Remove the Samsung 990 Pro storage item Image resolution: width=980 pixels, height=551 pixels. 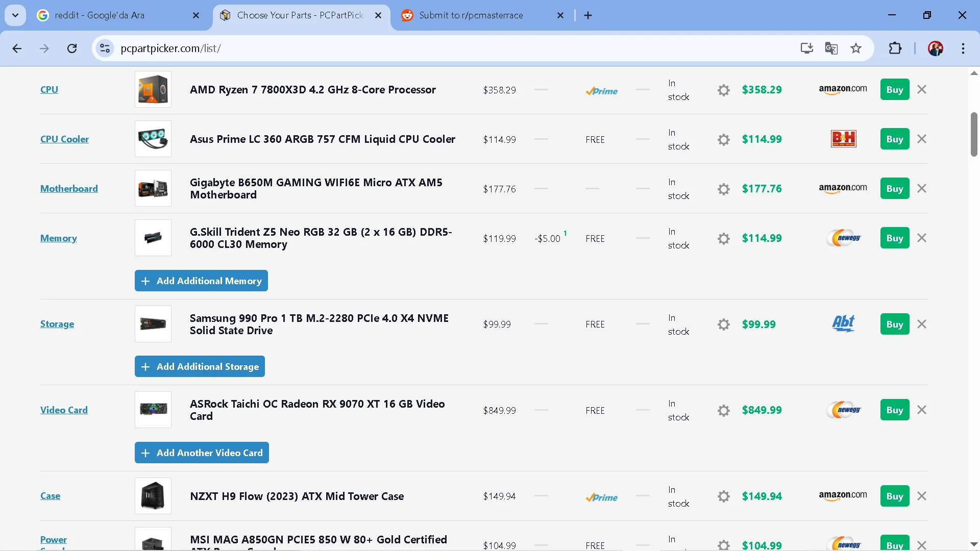click(x=921, y=324)
